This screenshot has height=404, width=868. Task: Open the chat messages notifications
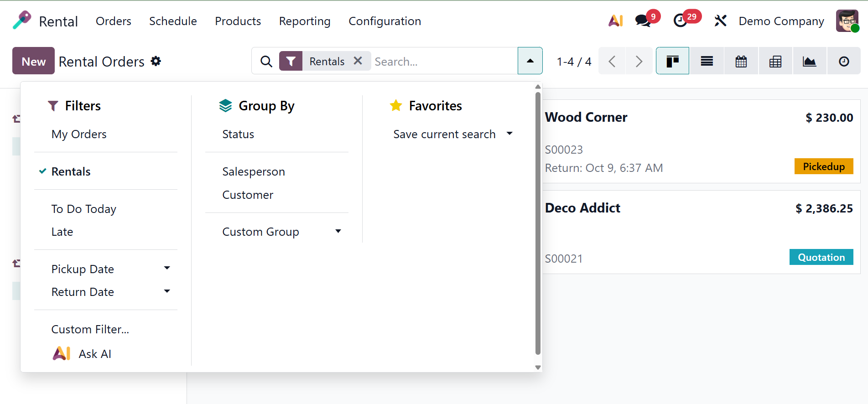643,21
